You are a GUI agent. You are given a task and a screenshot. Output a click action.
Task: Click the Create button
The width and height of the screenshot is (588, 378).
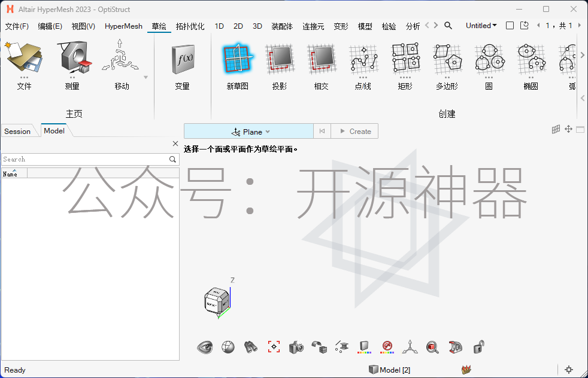pyautogui.click(x=354, y=131)
